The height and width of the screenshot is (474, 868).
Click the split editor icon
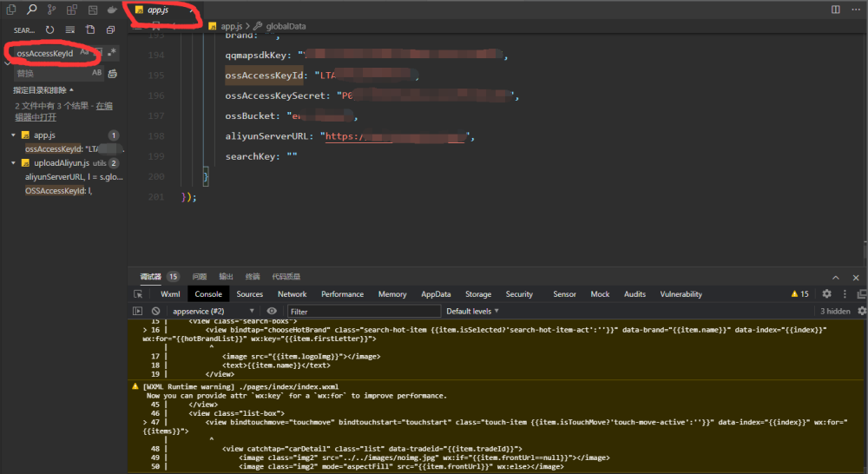coord(836,10)
